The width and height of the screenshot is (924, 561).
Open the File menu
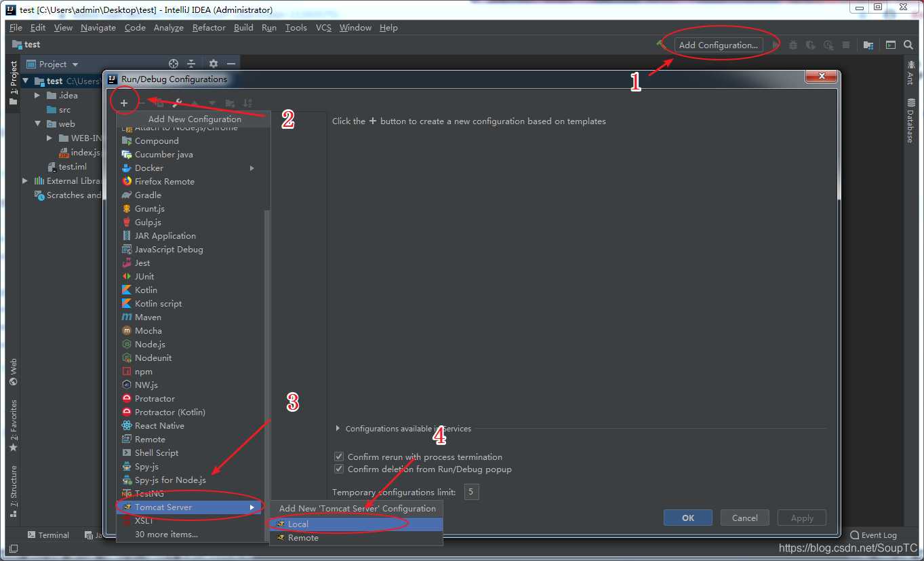coord(16,28)
